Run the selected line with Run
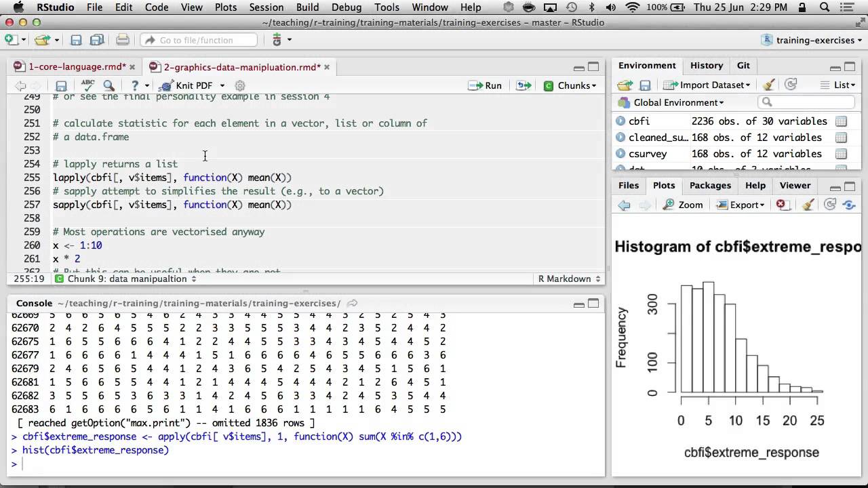This screenshot has width=868, height=488. [x=485, y=85]
